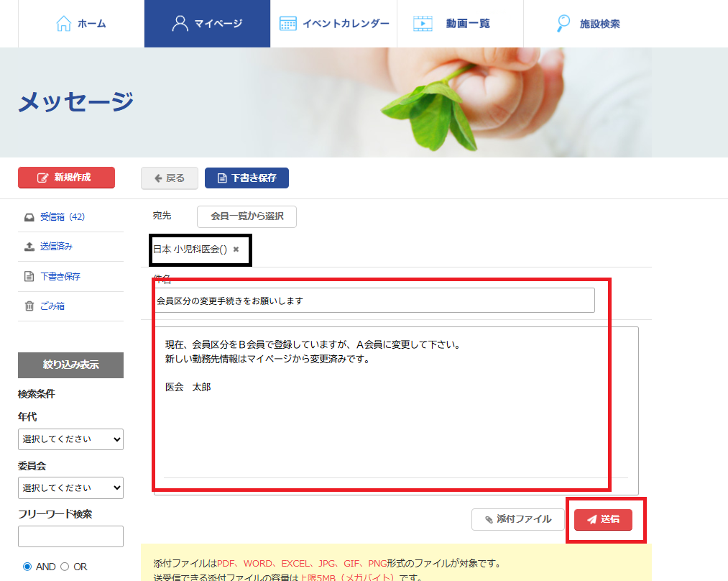Click the upload icon beside 送信済み

29,247
